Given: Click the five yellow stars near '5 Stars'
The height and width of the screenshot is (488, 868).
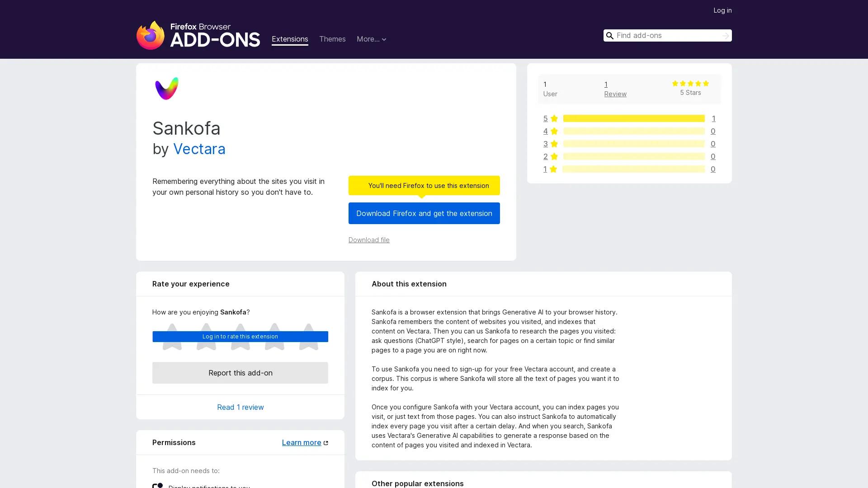Looking at the screenshot, I should point(690,84).
